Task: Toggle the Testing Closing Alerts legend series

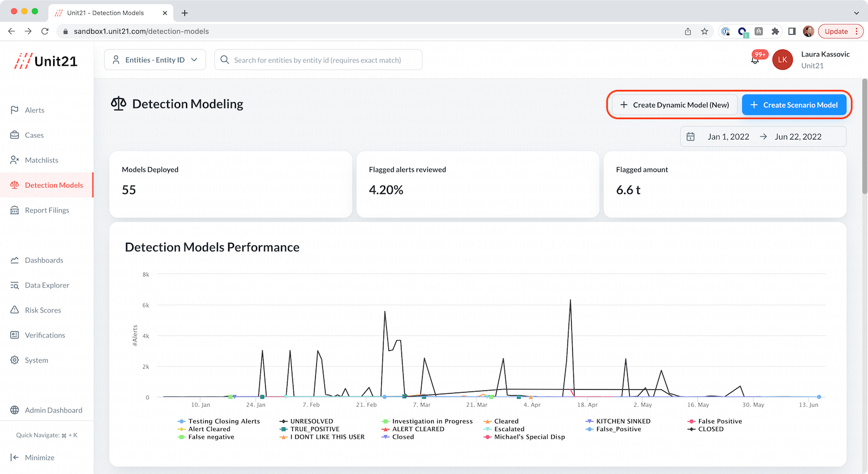Action: pos(219,421)
